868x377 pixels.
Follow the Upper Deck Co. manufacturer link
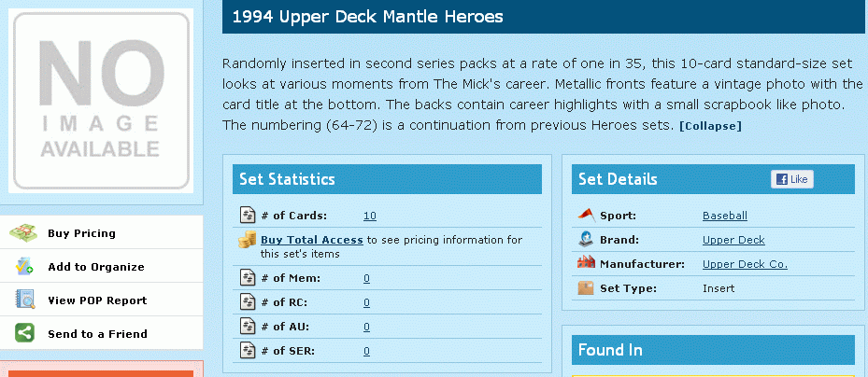[x=745, y=264]
